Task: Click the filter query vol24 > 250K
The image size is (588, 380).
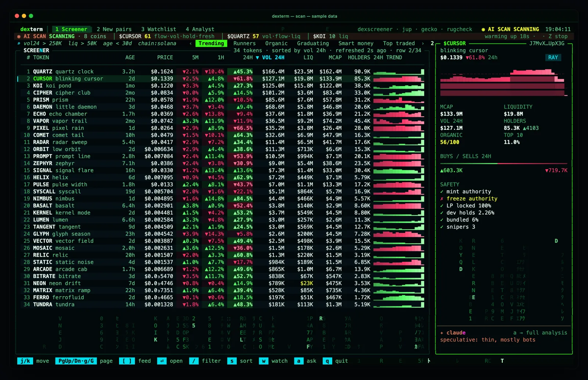Action: [x=43, y=43]
